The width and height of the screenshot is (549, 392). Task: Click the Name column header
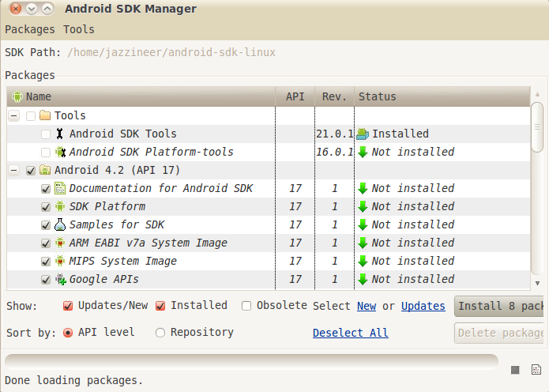141,96
